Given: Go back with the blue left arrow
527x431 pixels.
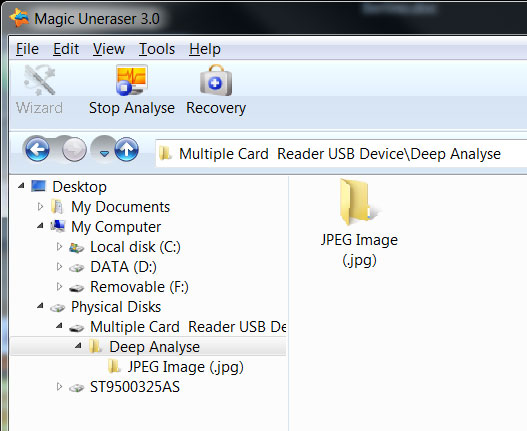Looking at the screenshot, I should pyautogui.click(x=37, y=150).
